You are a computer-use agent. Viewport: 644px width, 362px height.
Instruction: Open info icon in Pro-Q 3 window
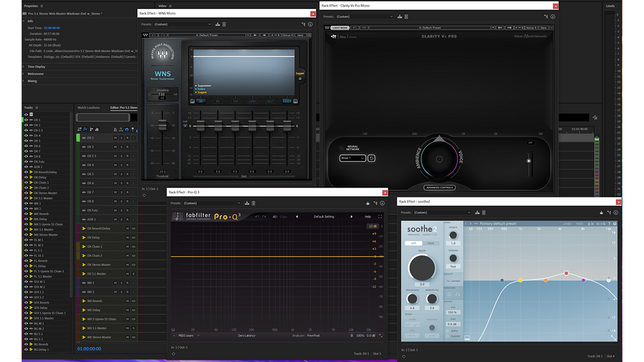[x=383, y=203]
